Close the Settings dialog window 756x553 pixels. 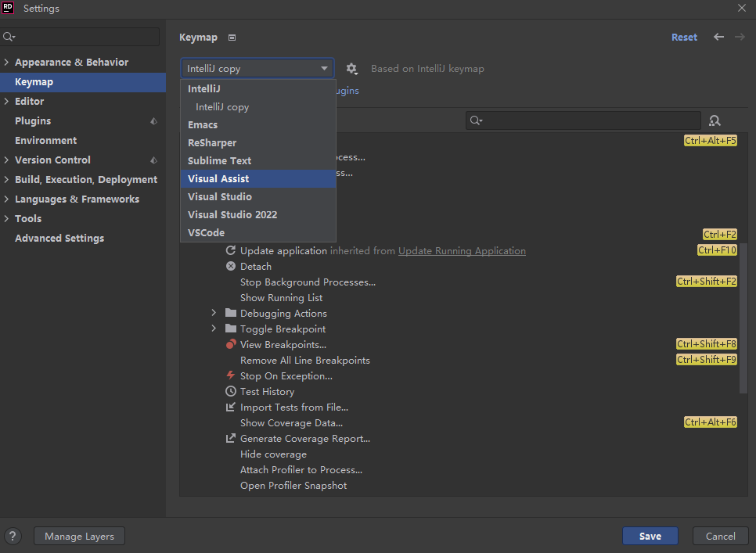pyautogui.click(x=742, y=8)
